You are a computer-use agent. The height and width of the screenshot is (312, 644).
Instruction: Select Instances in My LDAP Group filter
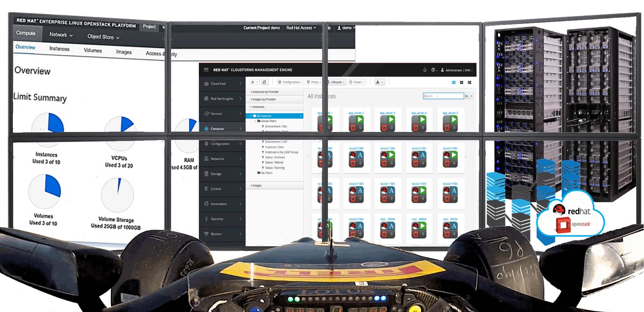pyautogui.click(x=280, y=152)
